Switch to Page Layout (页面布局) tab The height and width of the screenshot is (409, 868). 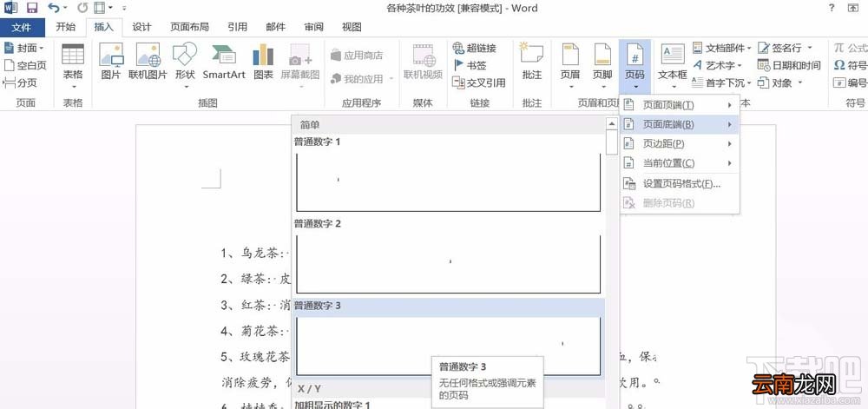pyautogui.click(x=189, y=27)
